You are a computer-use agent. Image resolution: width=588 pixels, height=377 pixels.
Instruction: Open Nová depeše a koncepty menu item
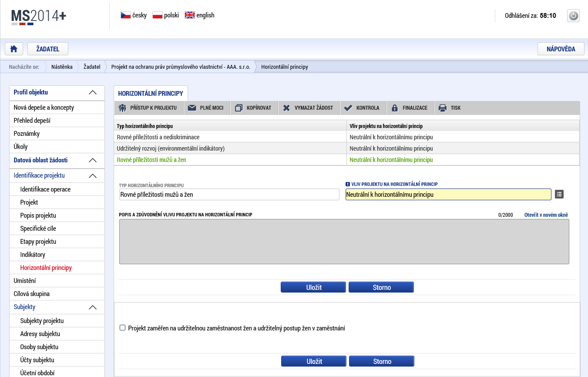click(57, 108)
